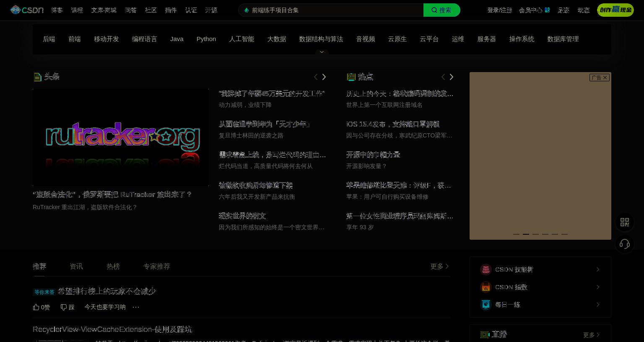
Task: Click thumbs-down 踩 icon
Action: (x=64, y=307)
